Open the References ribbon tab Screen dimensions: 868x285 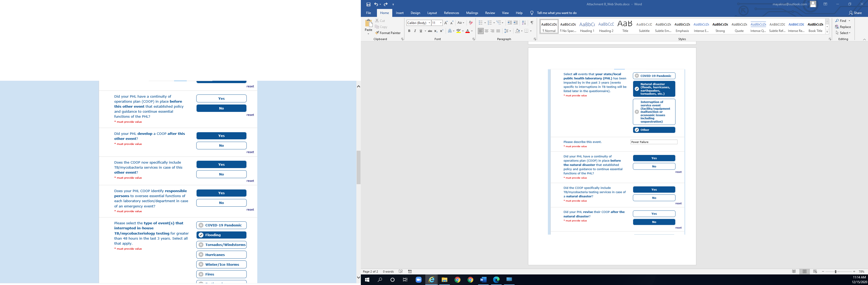point(451,13)
